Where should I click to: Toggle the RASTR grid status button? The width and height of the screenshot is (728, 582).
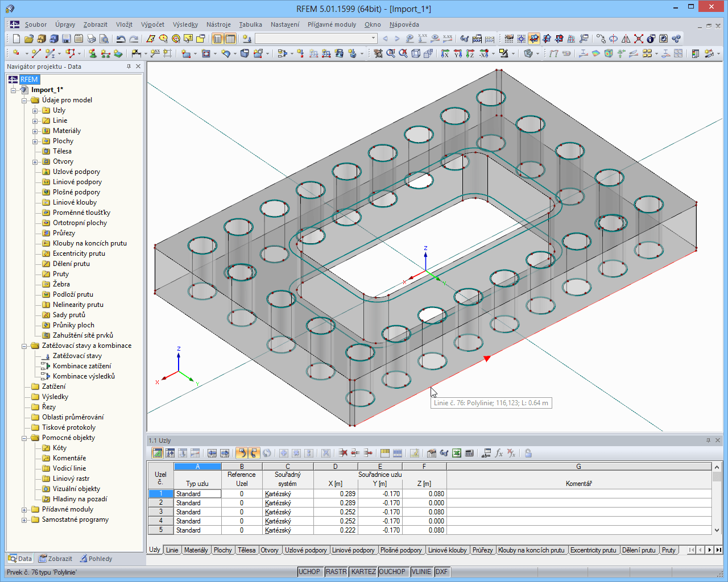[336, 572]
